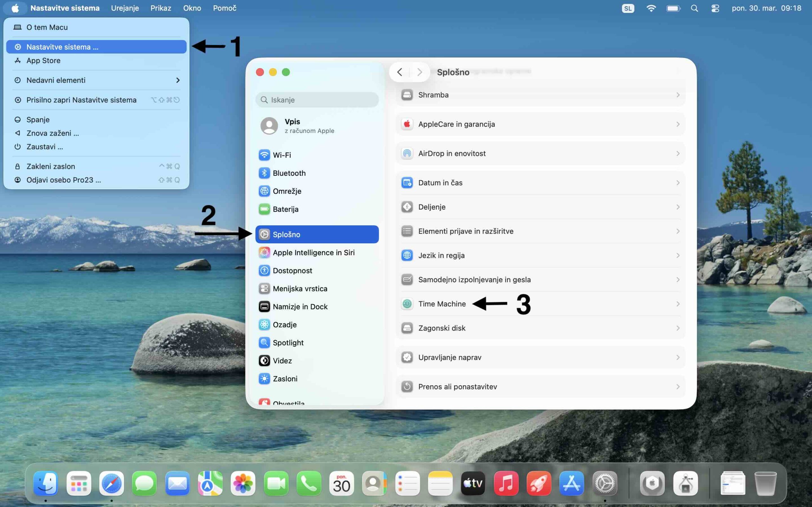Select Zakleni zaslon menu entry

[51, 166]
